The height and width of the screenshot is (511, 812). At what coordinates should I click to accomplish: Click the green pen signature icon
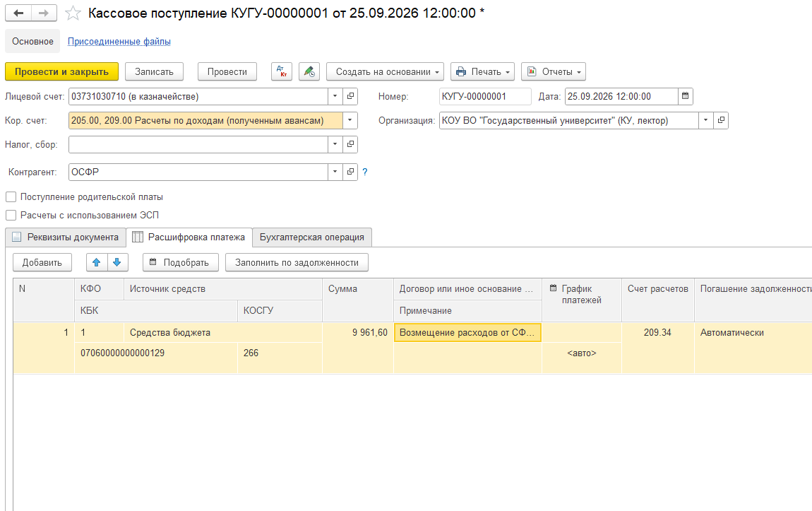click(x=309, y=71)
